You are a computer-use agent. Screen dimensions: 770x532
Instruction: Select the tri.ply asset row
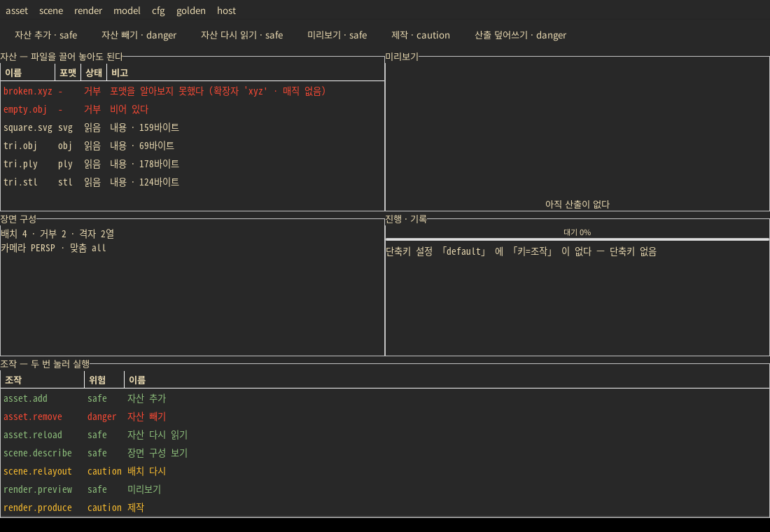(x=192, y=164)
